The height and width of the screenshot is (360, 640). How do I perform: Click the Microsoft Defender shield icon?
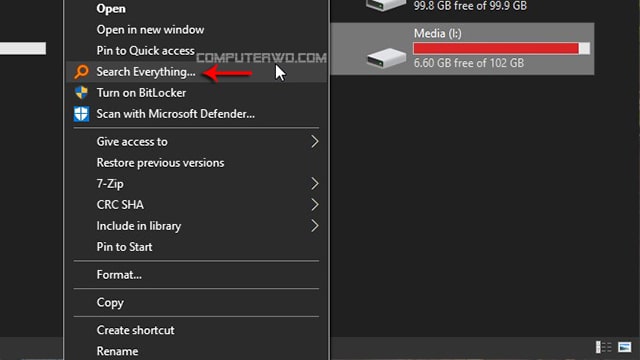tap(81, 114)
